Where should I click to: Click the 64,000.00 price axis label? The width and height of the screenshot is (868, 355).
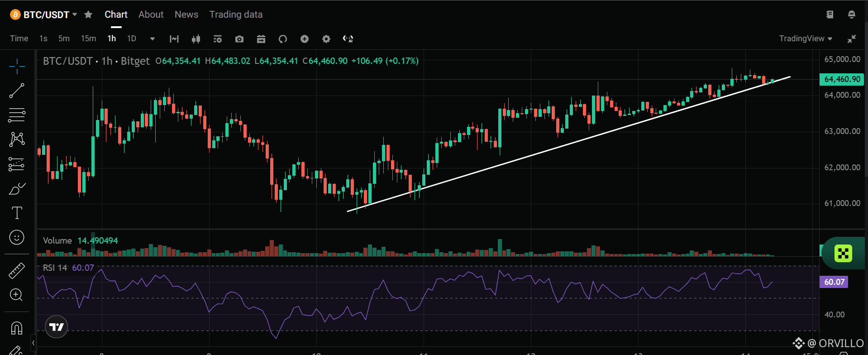point(842,95)
